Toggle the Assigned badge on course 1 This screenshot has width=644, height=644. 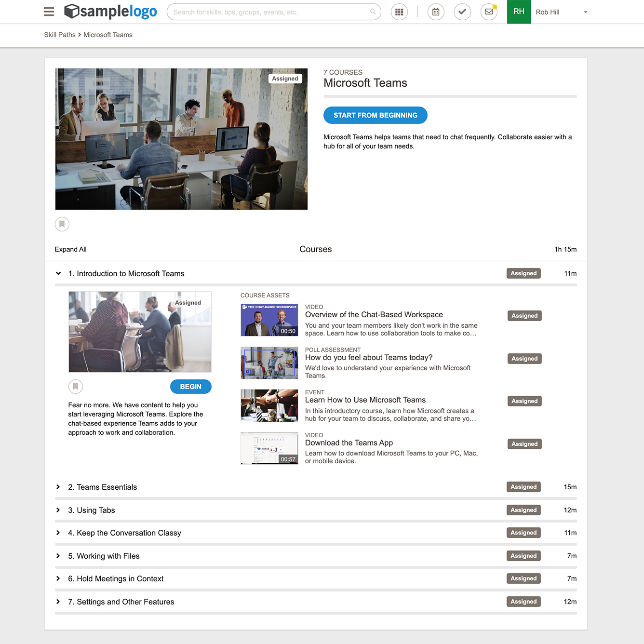point(523,273)
